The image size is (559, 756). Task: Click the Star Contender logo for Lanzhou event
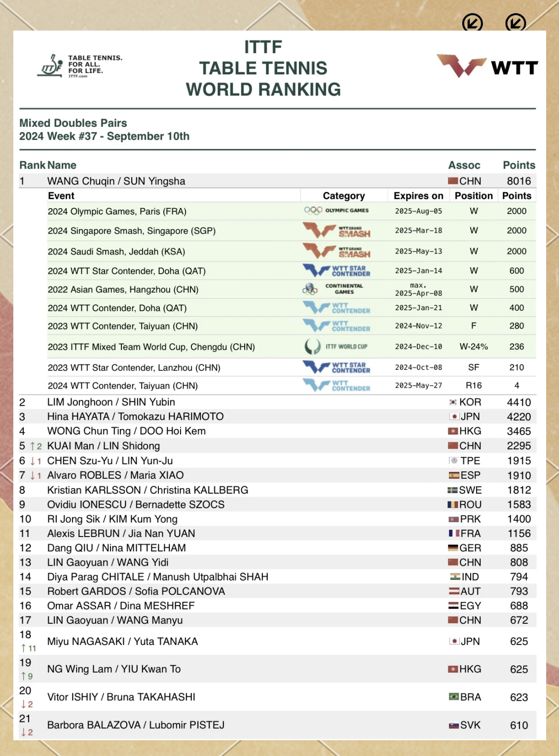tap(336, 367)
